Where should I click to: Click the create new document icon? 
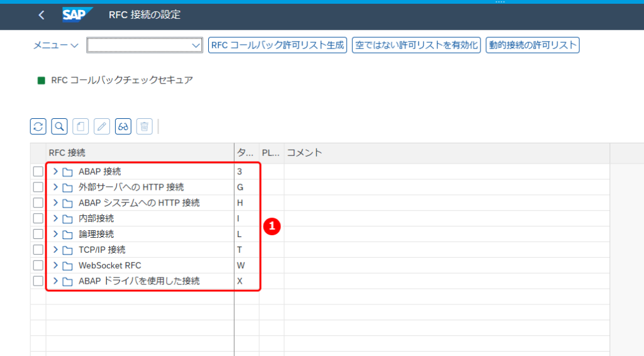tap(80, 126)
